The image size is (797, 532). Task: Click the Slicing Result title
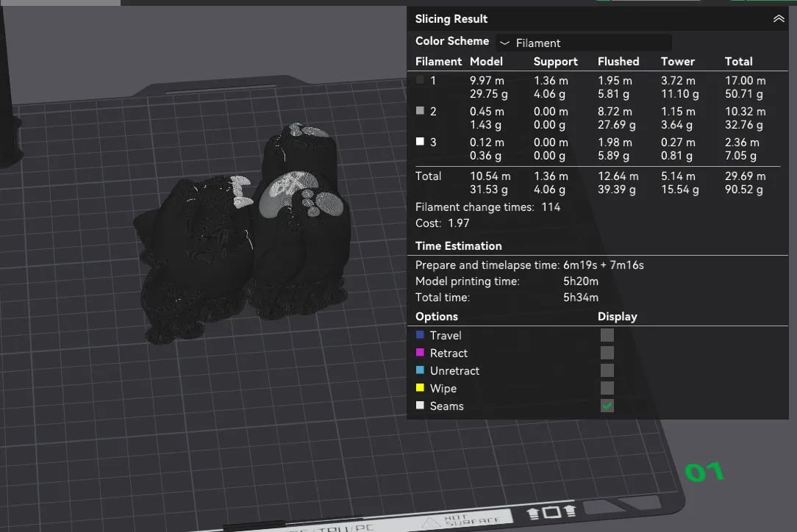(x=451, y=19)
